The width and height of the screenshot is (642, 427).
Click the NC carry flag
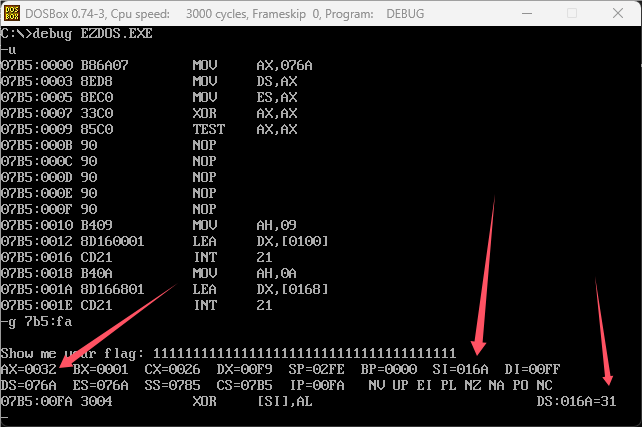coord(545,385)
